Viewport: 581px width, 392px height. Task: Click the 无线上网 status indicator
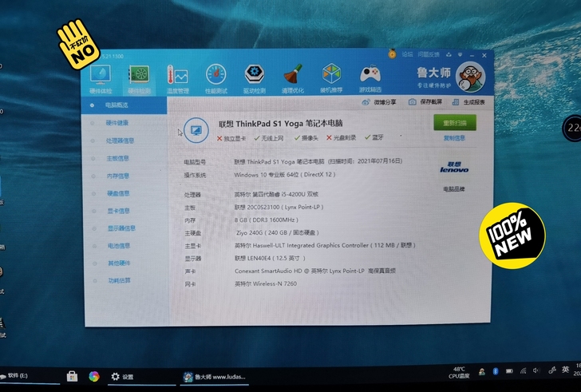click(x=269, y=138)
